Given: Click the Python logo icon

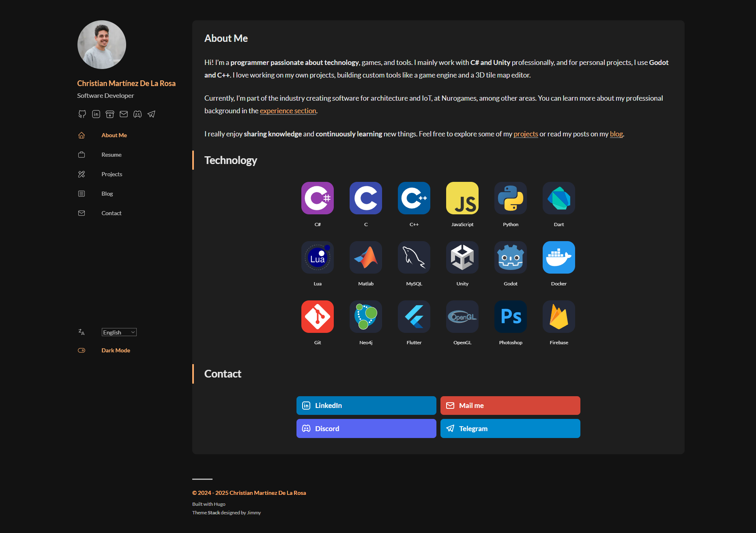Looking at the screenshot, I should (511, 198).
